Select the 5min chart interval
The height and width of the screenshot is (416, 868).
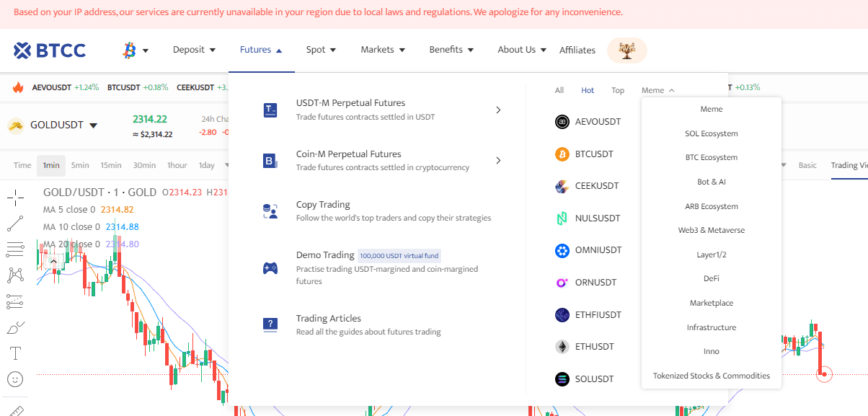[x=80, y=165]
